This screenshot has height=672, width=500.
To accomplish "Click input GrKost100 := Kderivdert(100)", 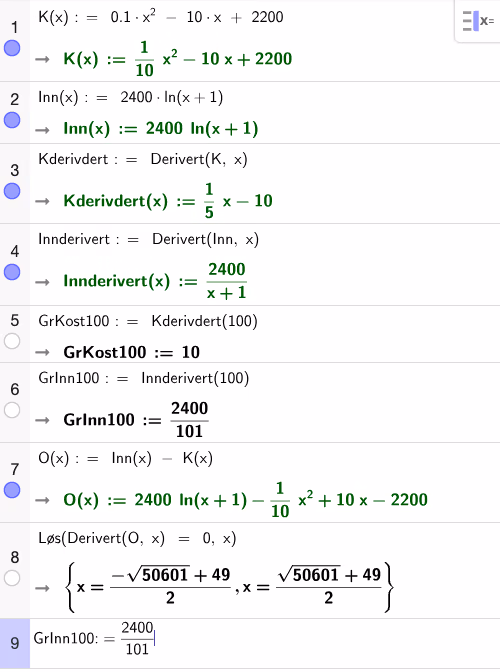I will pyautogui.click(x=148, y=321).
